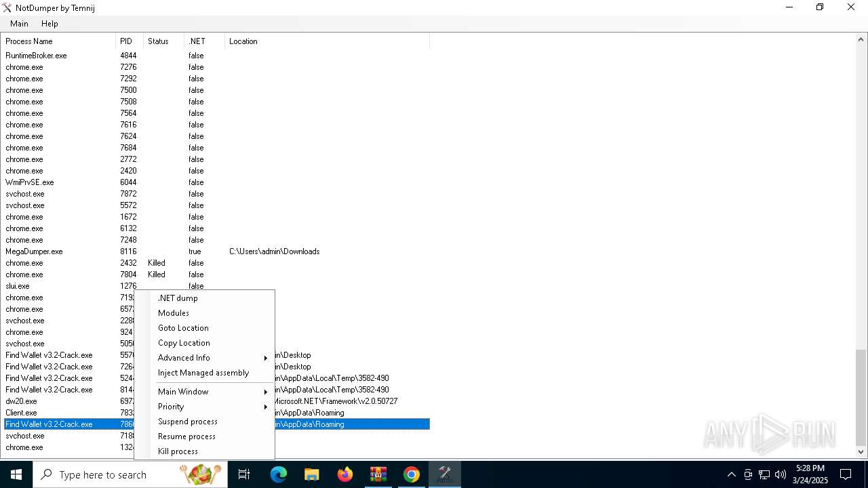Select the WmiPrvSE.exe process row
This screenshot has height=488, width=868.
pos(216,182)
